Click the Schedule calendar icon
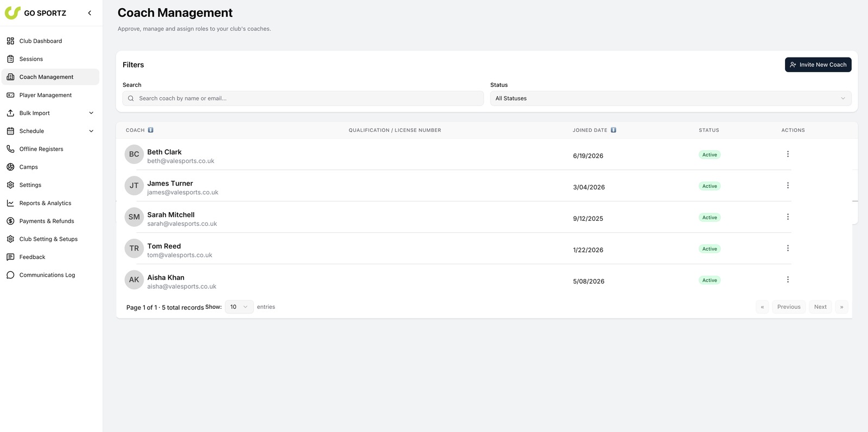 pos(10,131)
